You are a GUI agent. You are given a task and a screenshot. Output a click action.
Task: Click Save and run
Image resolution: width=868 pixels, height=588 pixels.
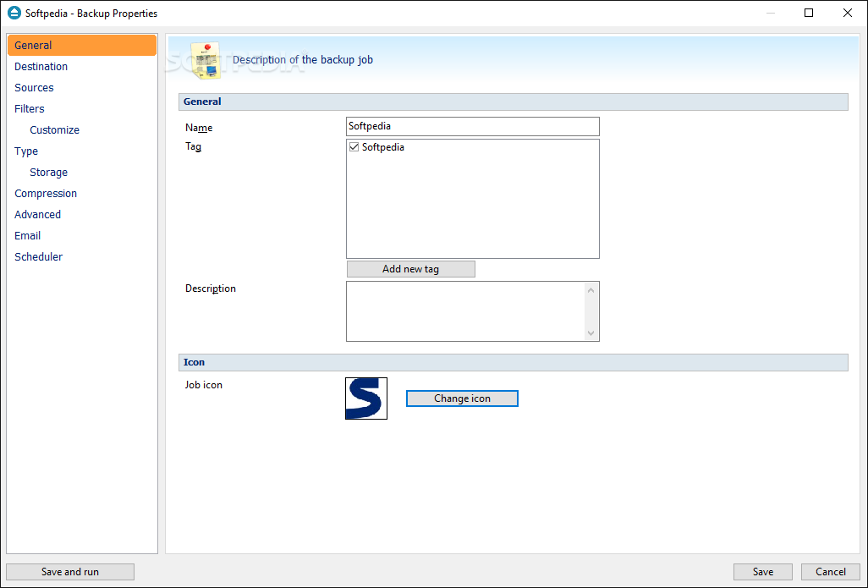tap(70, 572)
